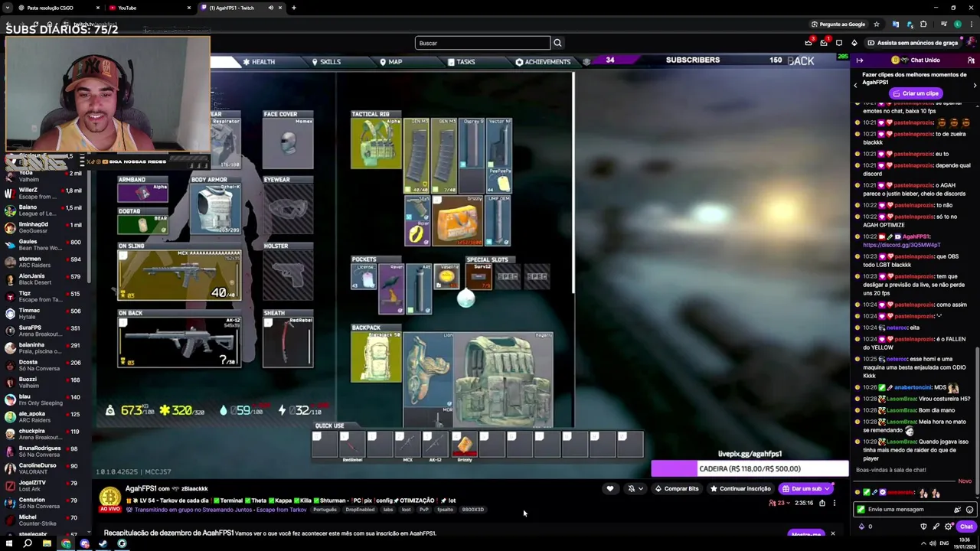Click Continuar inscrição button
980x551 pixels.
tap(740, 488)
